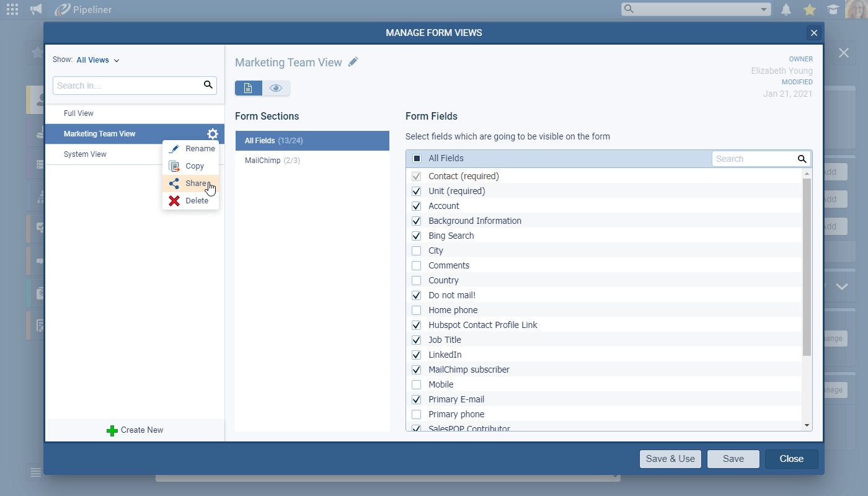
Task: Click the favorites star icon in top bar
Action: [x=809, y=9]
